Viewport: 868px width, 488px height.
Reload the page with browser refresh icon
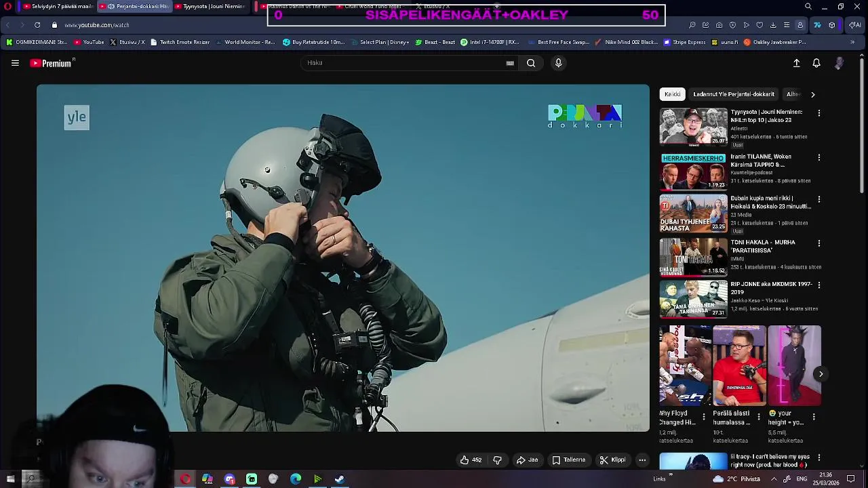[37, 25]
